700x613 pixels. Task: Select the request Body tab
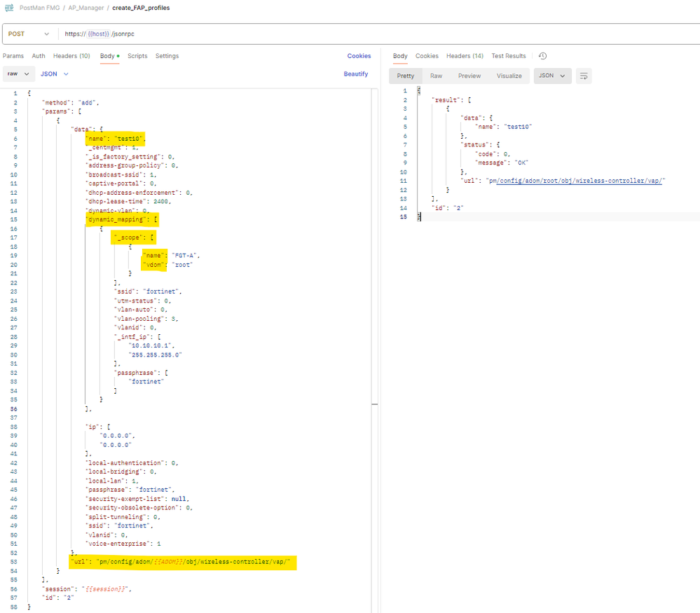pyautogui.click(x=109, y=56)
